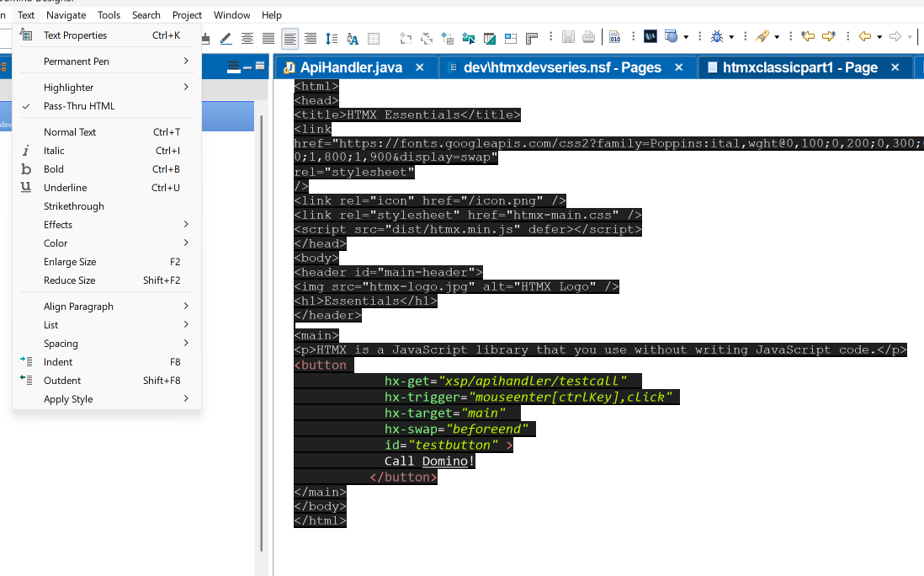Click the hx-target attribute line in the editor
Screen dimensions: 924x576
click(445, 413)
